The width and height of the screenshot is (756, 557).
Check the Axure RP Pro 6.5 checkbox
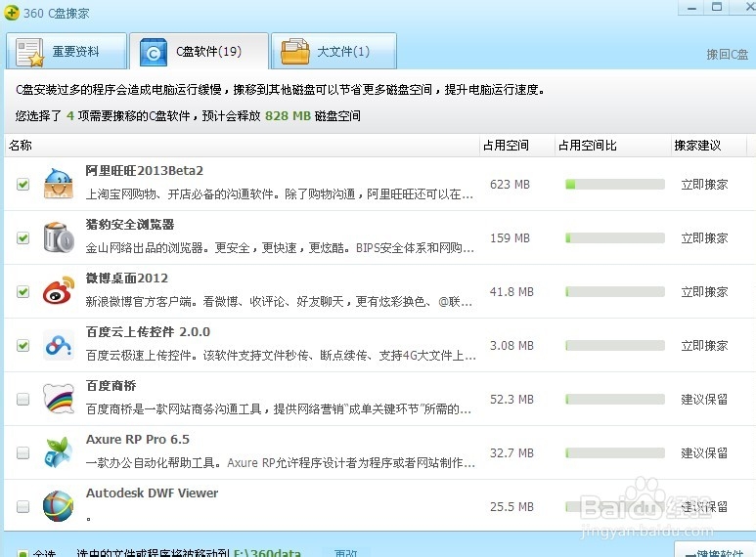pyautogui.click(x=22, y=452)
